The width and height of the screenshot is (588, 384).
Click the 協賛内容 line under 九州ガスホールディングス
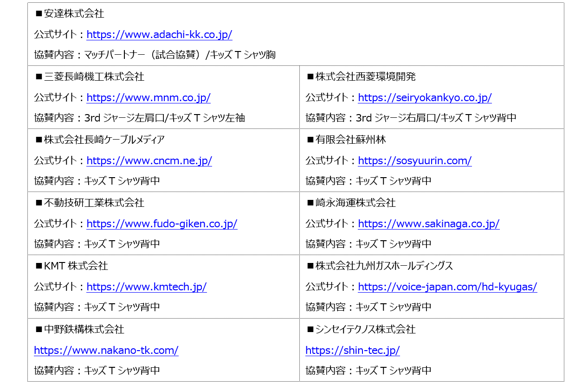coord(368,307)
